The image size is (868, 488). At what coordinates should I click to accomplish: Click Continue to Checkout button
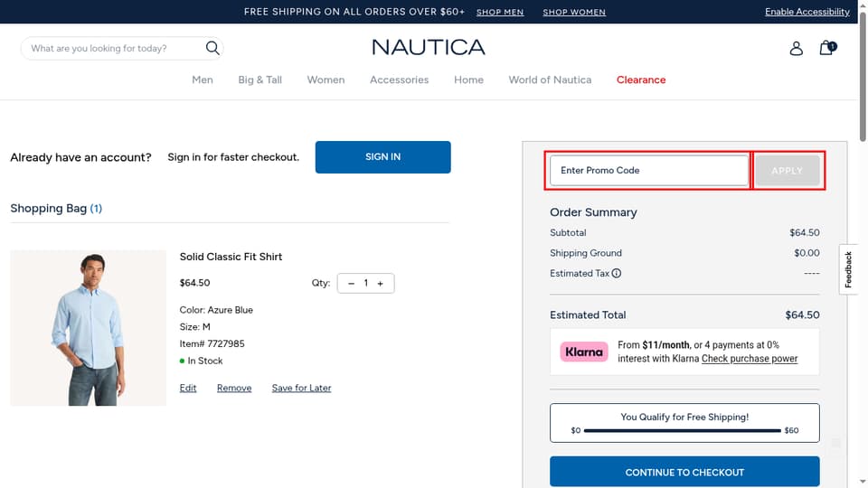click(684, 472)
